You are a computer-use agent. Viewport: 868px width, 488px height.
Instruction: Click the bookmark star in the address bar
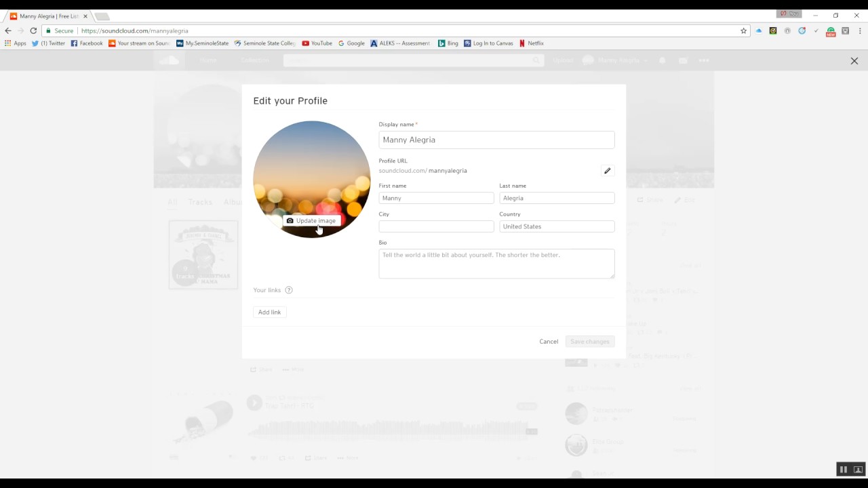coord(743,30)
